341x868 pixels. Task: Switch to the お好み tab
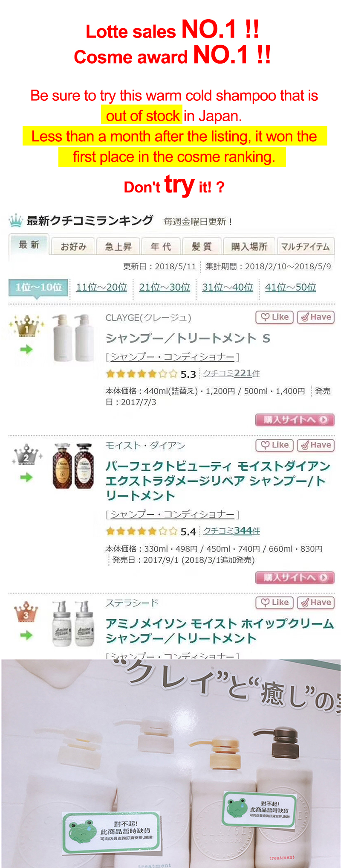click(73, 246)
